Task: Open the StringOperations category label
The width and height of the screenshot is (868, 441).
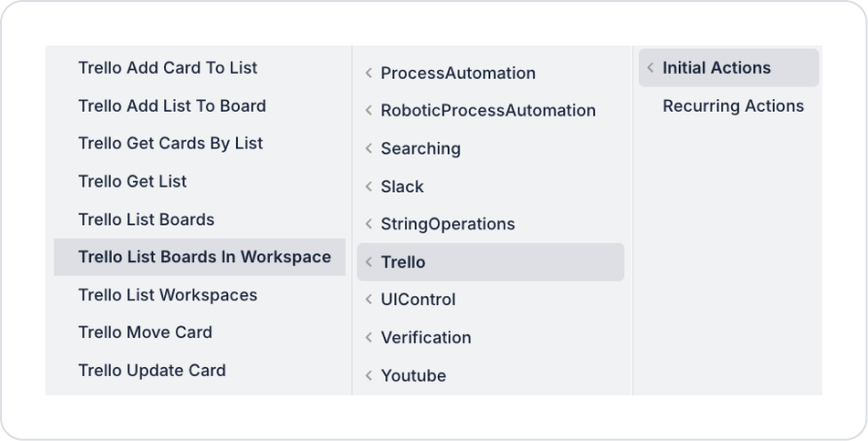Action: pos(448,223)
